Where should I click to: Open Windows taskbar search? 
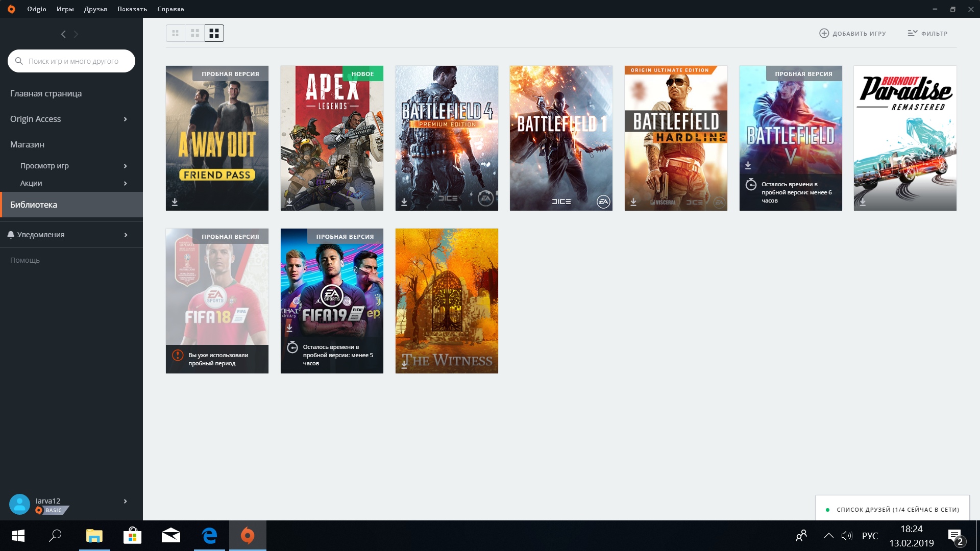coord(55,536)
